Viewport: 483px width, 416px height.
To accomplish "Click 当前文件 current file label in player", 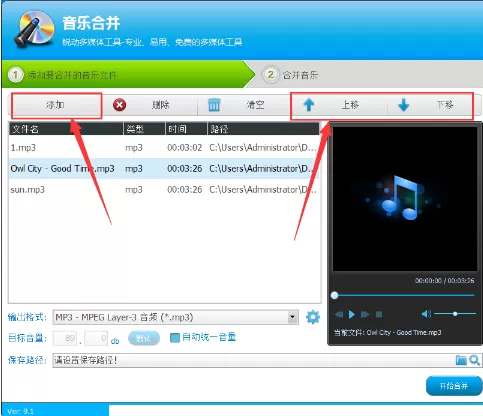I will [x=388, y=333].
